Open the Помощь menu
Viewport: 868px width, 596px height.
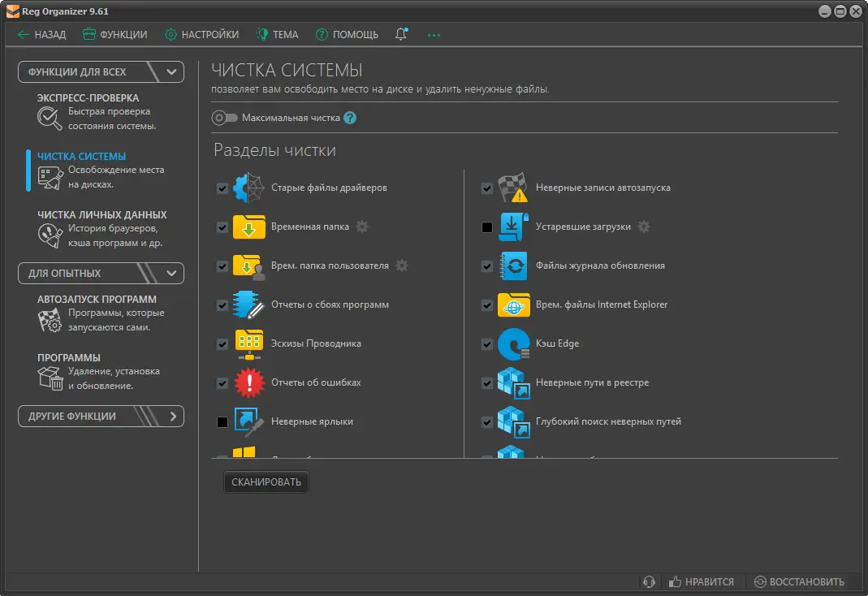click(347, 34)
